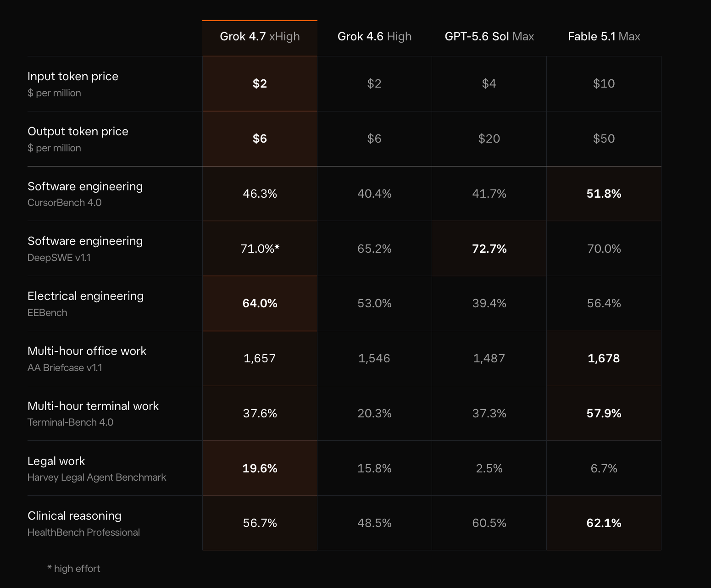Open the AA Briefcase v1.1 benchmark label
Image resolution: width=711 pixels, height=588 pixels.
tap(65, 368)
